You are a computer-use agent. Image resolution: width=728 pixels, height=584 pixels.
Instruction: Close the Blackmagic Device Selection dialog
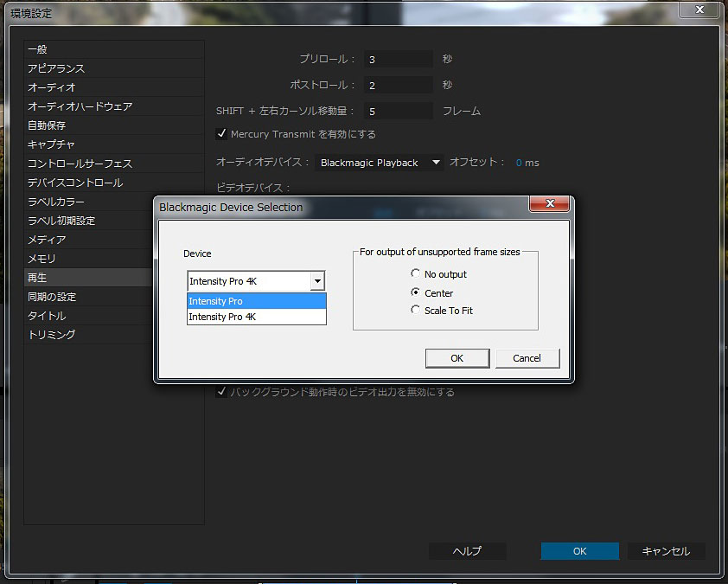tap(550, 203)
